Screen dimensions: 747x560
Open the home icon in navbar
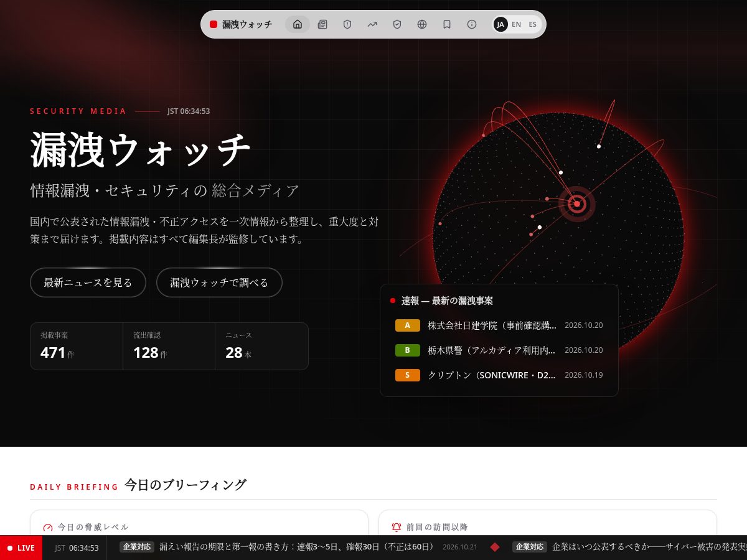pos(298,24)
